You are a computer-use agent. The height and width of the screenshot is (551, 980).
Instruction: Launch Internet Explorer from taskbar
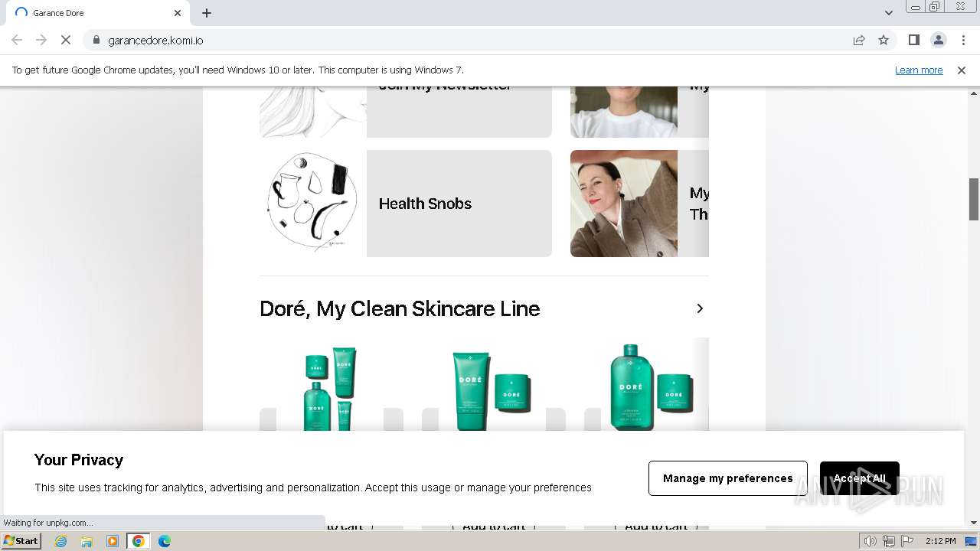point(60,541)
